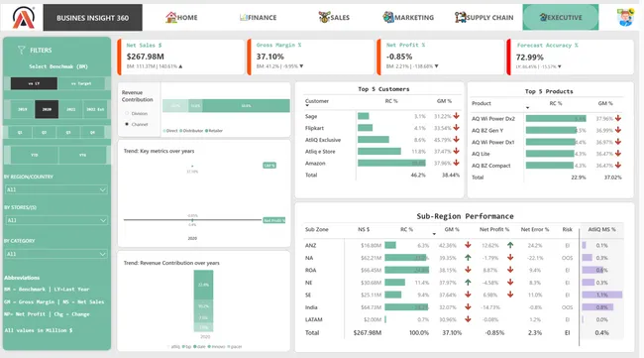This screenshot has height=358, width=644.
Task: Open the By Stores dropdown
Action: (x=56, y=220)
